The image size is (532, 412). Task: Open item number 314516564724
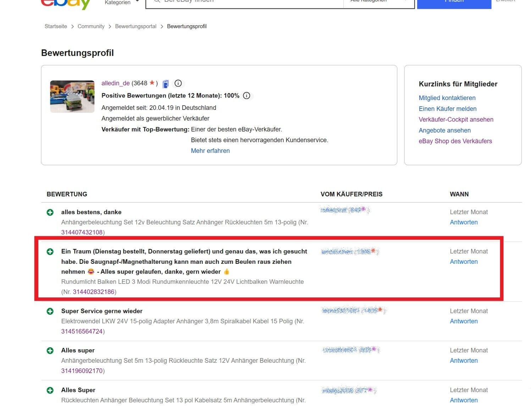tap(82, 331)
